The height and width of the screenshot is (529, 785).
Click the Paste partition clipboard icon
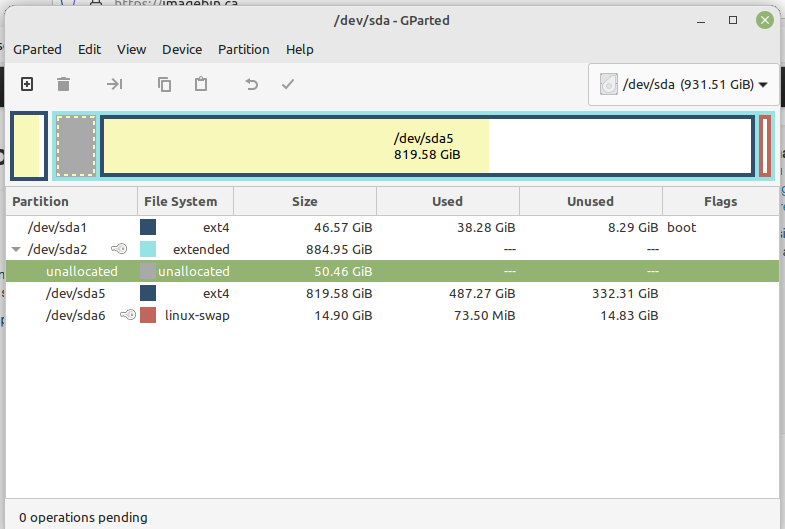(x=201, y=84)
